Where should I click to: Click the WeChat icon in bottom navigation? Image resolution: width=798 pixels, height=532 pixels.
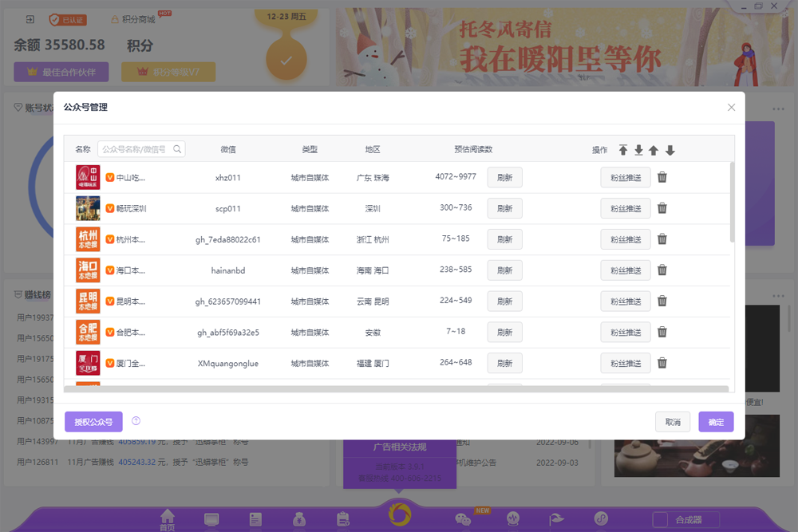pyautogui.click(x=461, y=518)
